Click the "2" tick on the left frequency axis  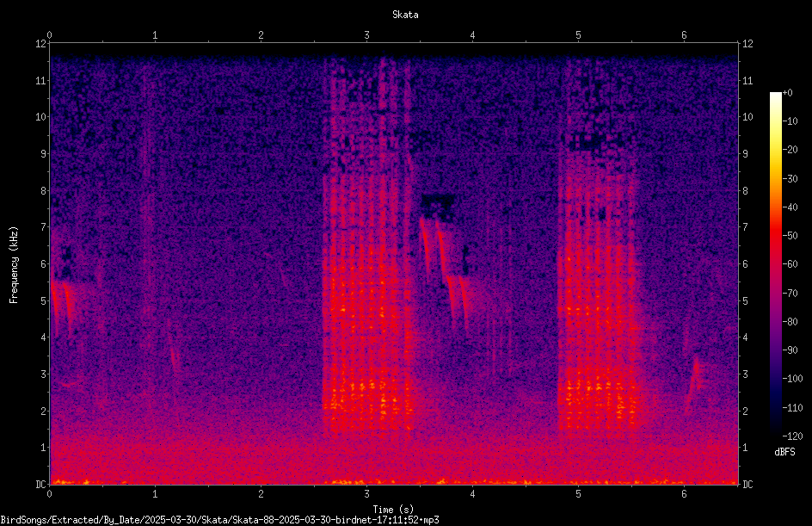(x=44, y=411)
